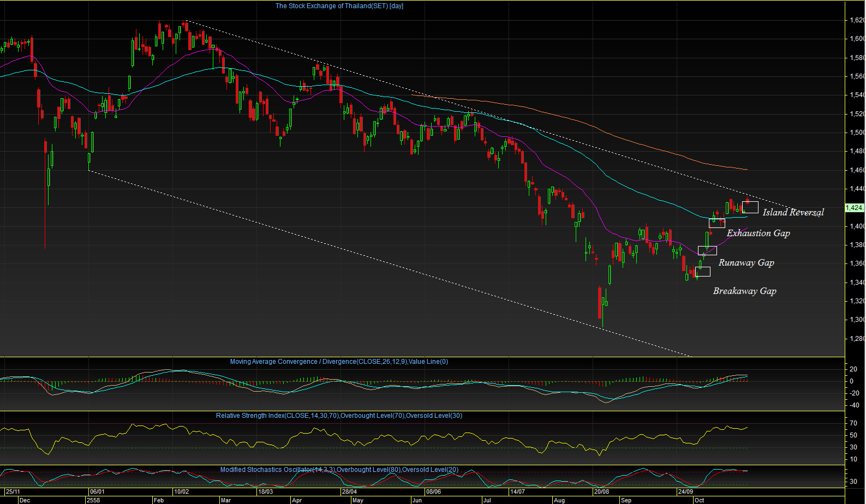Click the 10 RSI axis label
Screen dimensions: 866x504
click(x=853, y=459)
